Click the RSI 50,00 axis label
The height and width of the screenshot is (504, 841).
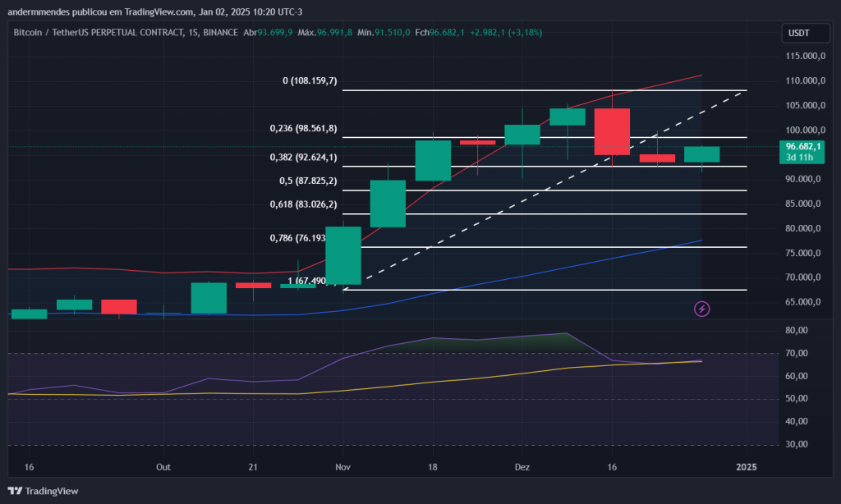pyautogui.click(x=797, y=398)
